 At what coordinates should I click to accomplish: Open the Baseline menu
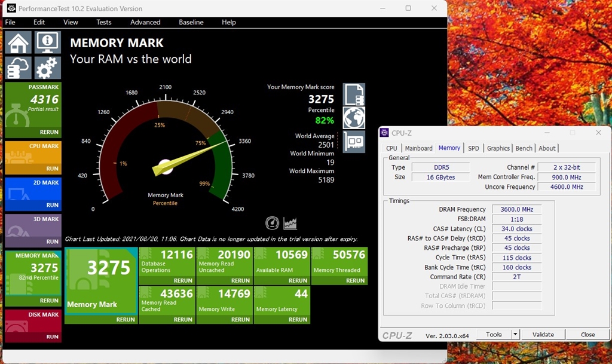(191, 22)
